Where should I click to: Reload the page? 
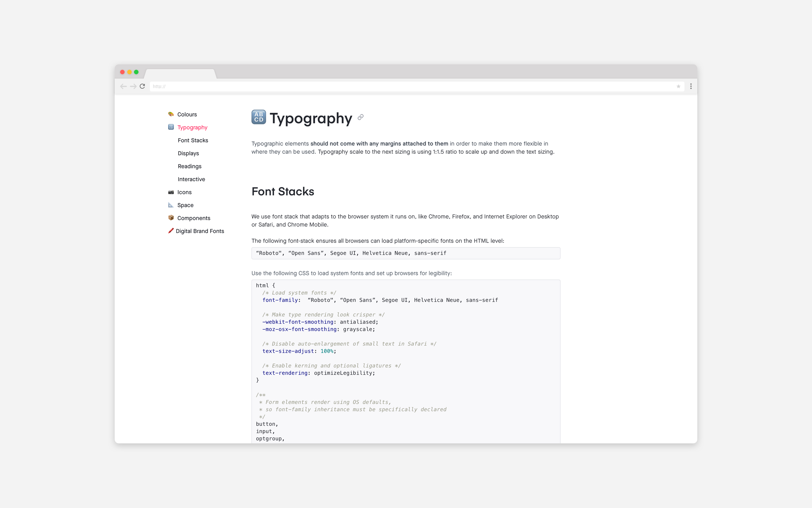pos(142,86)
